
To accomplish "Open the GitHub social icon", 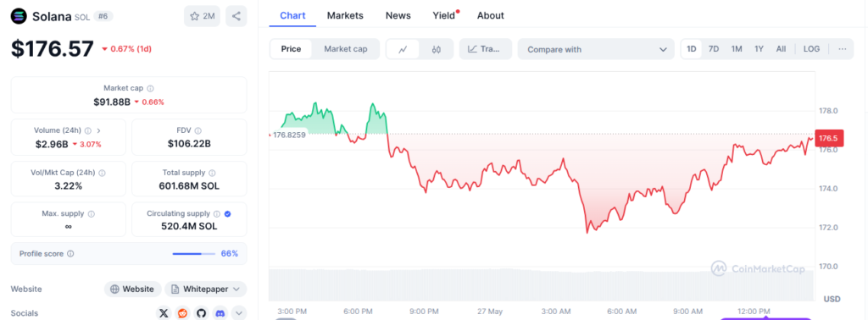I will pyautogui.click(x=201, y=313).
